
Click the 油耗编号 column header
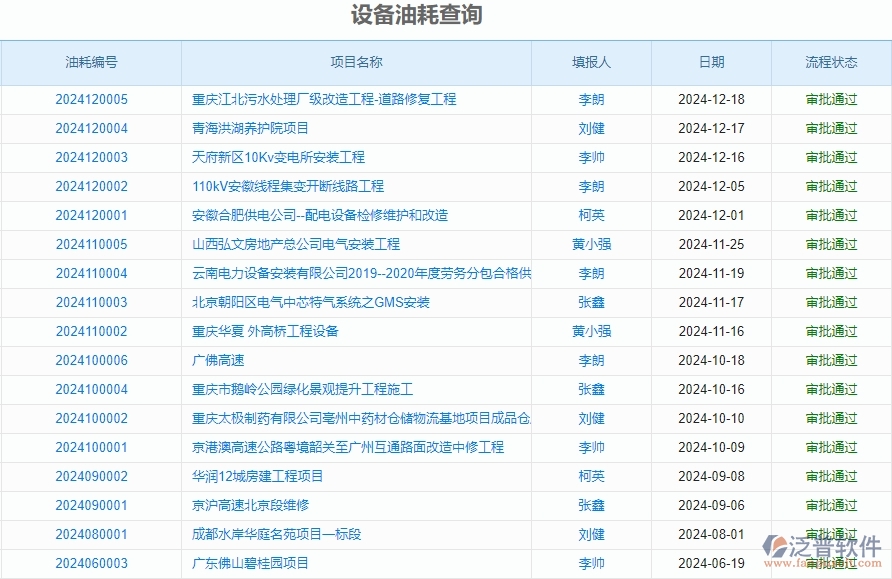click(x=91, y=61)
